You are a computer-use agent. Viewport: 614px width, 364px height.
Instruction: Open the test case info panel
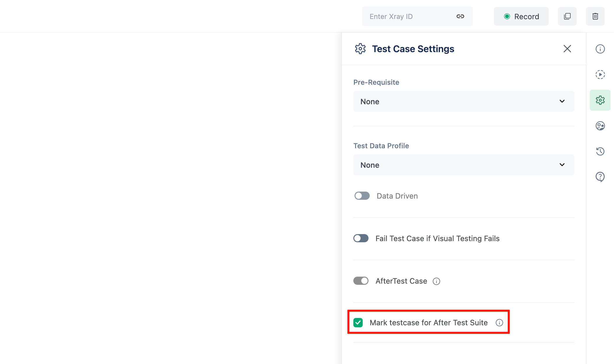click(x=600, y=49)
